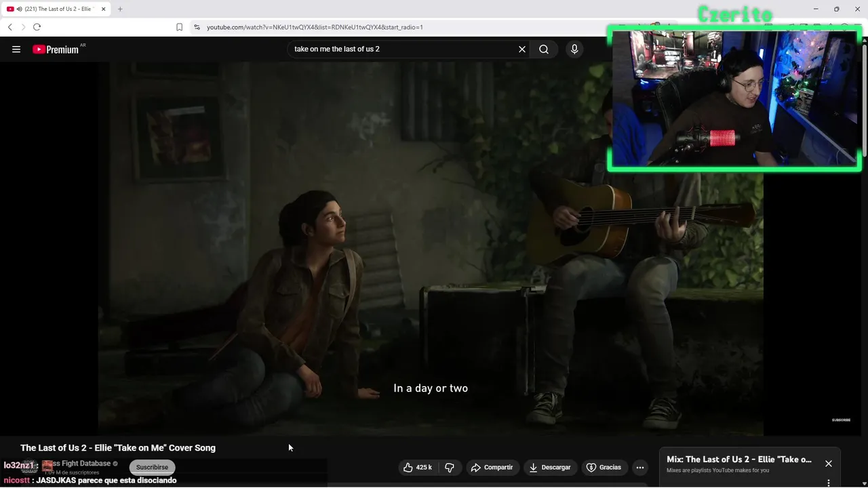Viewport: 868px width, 488px height.
Task: Open the 'Mix: The Last of Us 2' playlist title
Action: [739, 460]
